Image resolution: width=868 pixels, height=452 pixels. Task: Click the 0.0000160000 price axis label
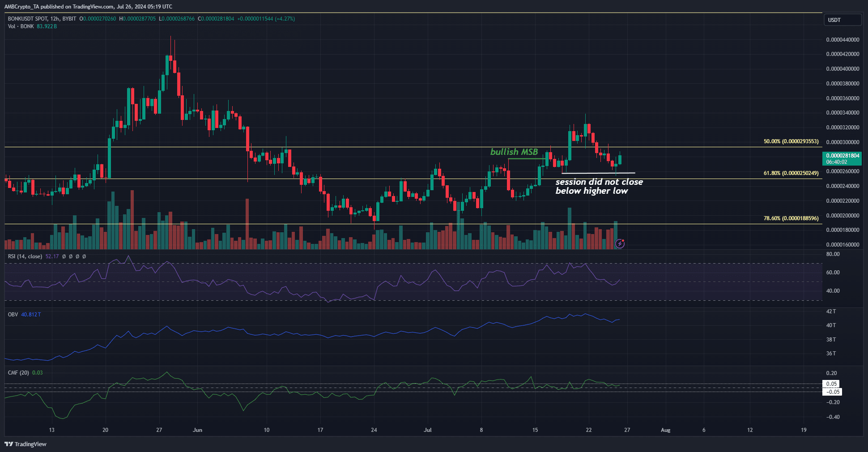coord(842,245)
